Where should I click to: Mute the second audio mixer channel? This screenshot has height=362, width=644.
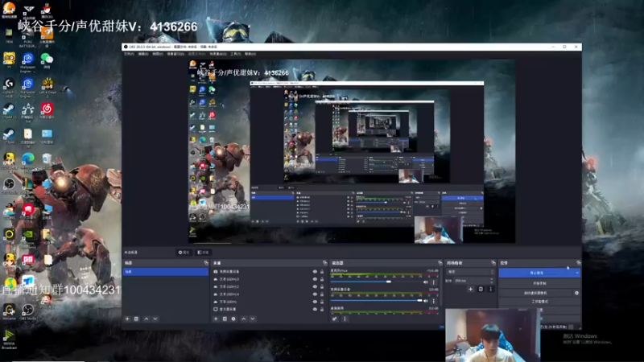(426, 301)
